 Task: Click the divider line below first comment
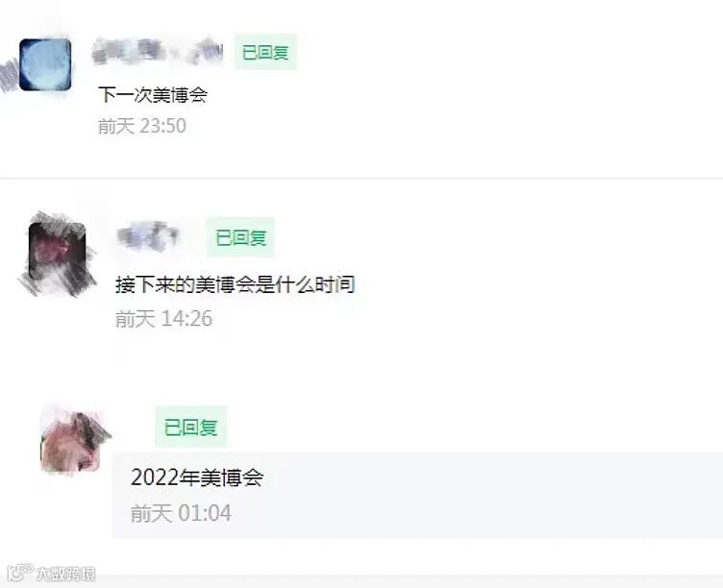pos(361,178)
